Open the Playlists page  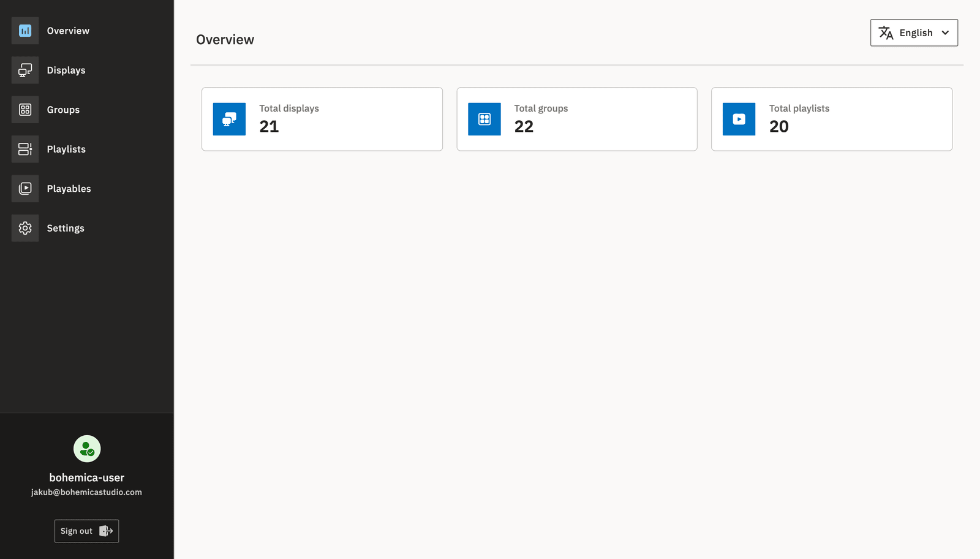coord(66,149)
